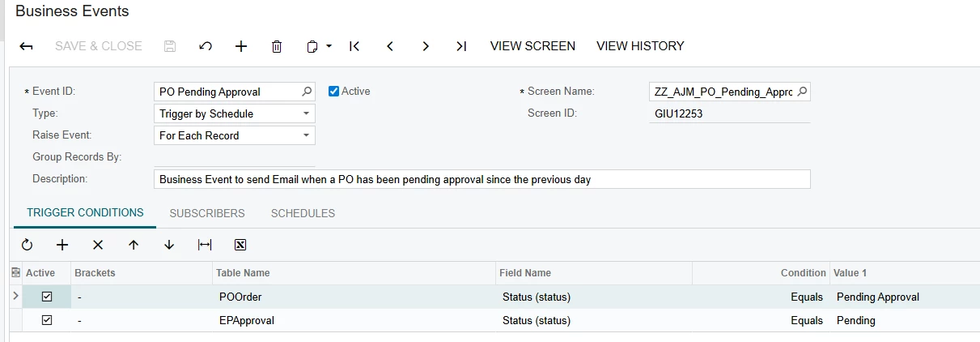Image resolution: width=980 pixels, height=342 pixels.
Task: Toggle Active checkbox for POOrder row
Action: pos(47,297)
